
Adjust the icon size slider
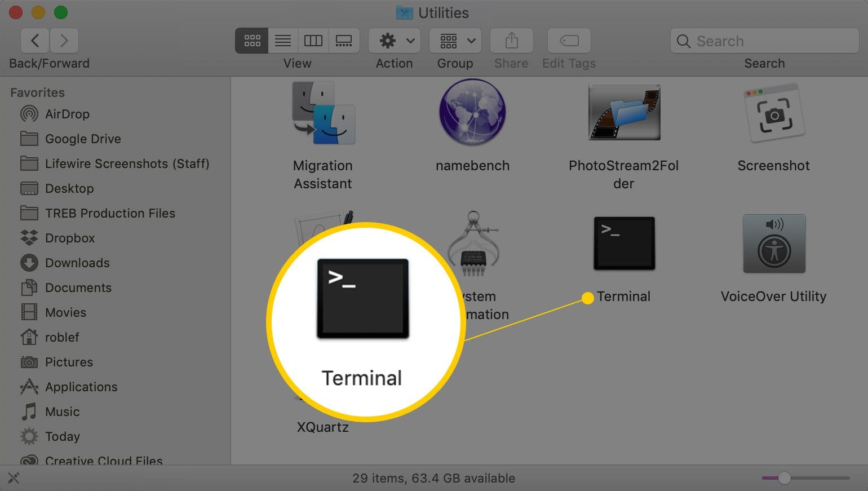click(x=784, y=478)
